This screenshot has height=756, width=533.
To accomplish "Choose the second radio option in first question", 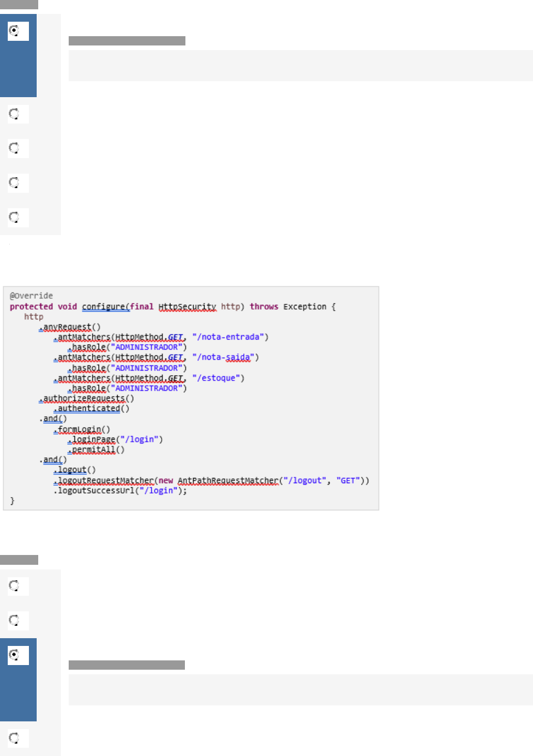I will pos(14,114).
